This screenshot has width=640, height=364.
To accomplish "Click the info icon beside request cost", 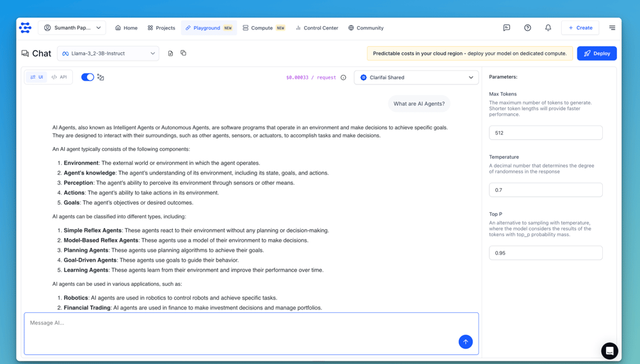I will pos(343,77).
